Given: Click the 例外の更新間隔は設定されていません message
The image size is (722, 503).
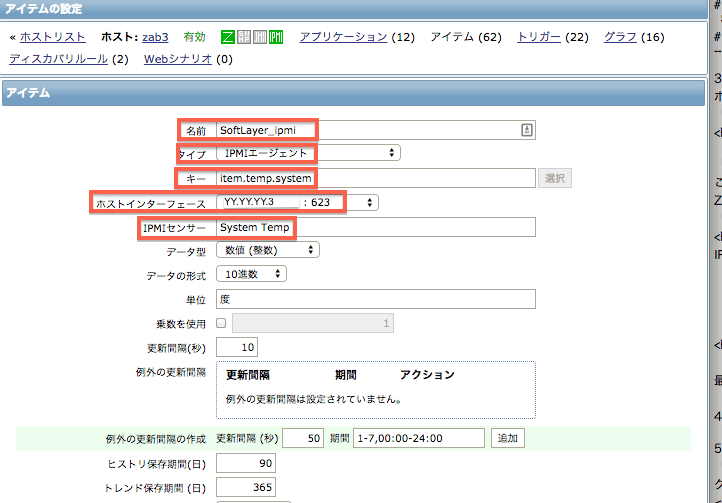Looking at the screenshot, I should click(314, 399).
